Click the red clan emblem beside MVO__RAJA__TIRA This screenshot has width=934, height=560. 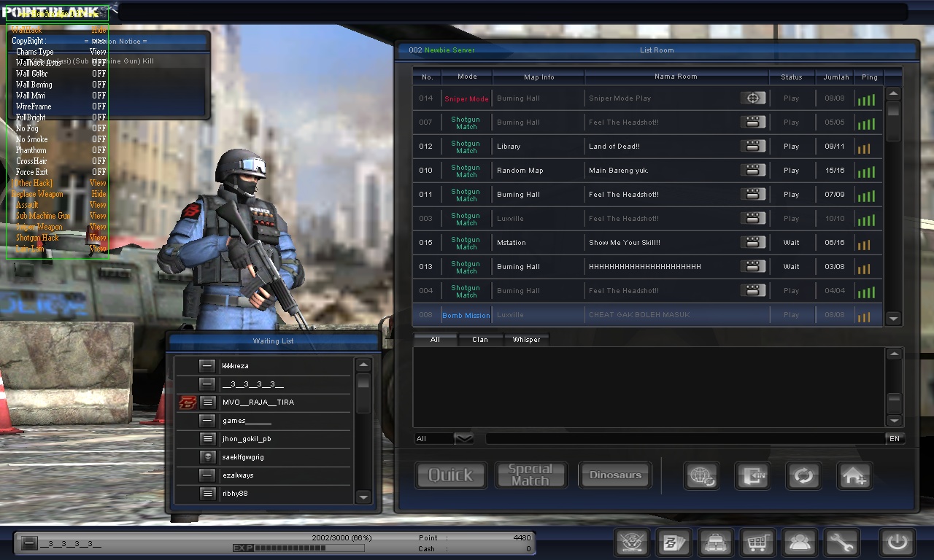coord(187,402)
